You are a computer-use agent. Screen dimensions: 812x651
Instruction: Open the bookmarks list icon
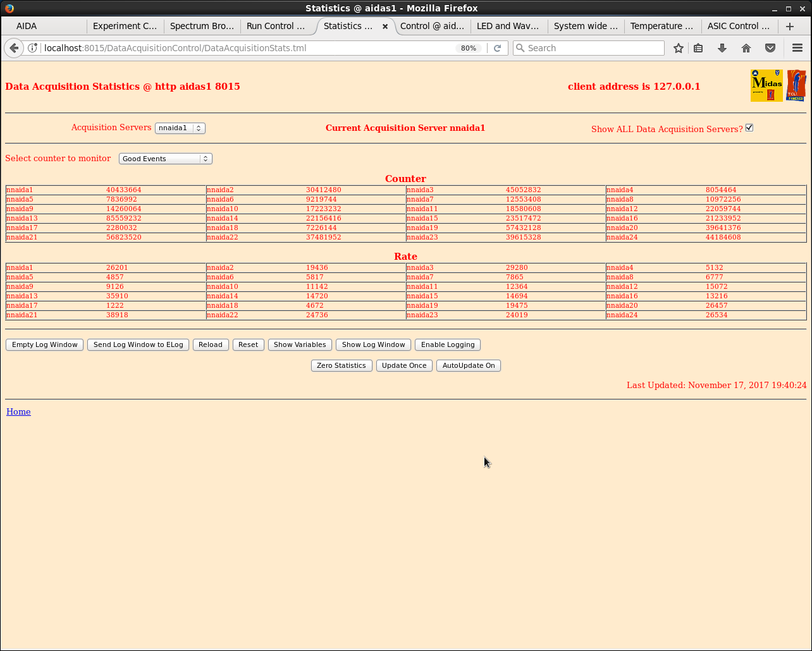tap(698, 48)
